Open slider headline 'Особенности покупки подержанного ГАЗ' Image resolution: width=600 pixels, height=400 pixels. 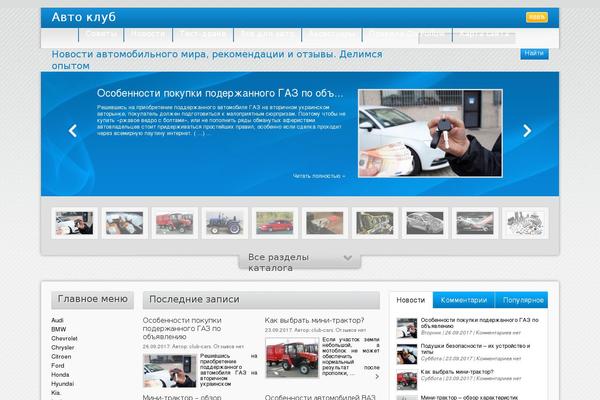click(x=220, y=93)
